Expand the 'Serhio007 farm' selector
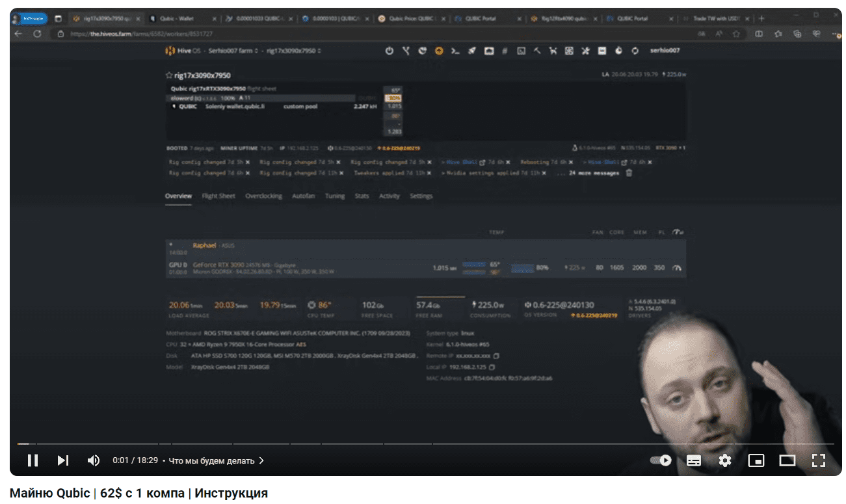Viewport: 846px width, 504px height. (x=232, y=51)
